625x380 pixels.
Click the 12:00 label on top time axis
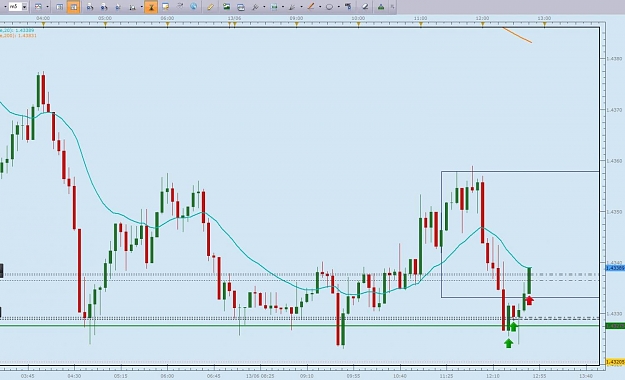[482, 18]
